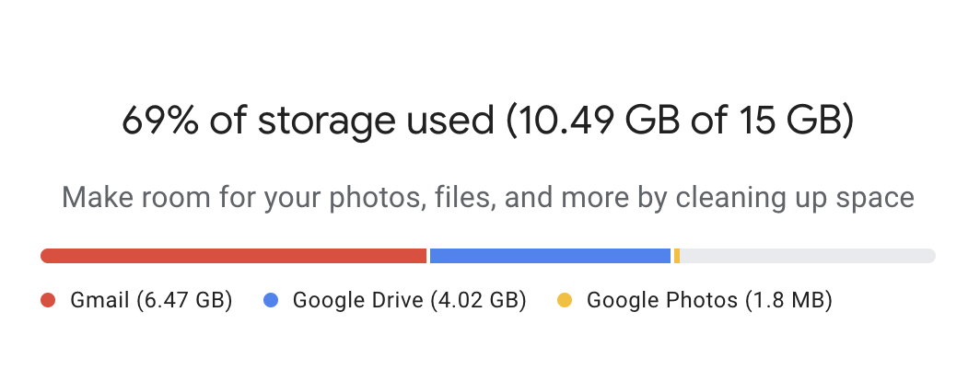
Task: Click the Google Photos (1.8 MB) label
Action: tap(709, 301)
